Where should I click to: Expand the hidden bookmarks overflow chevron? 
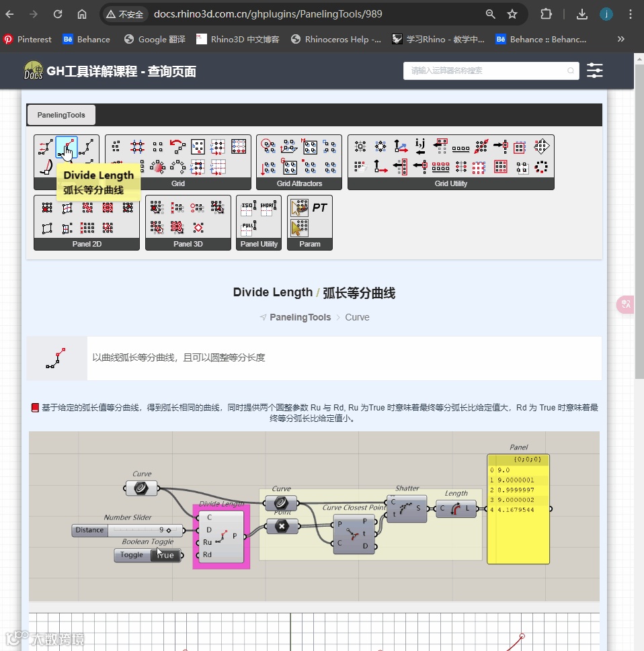(x=620, y=39)
